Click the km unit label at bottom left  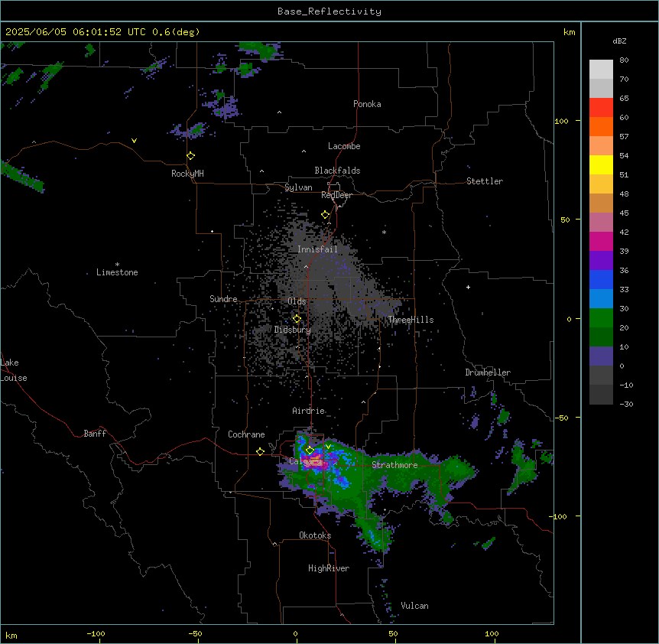coord(11,636)
